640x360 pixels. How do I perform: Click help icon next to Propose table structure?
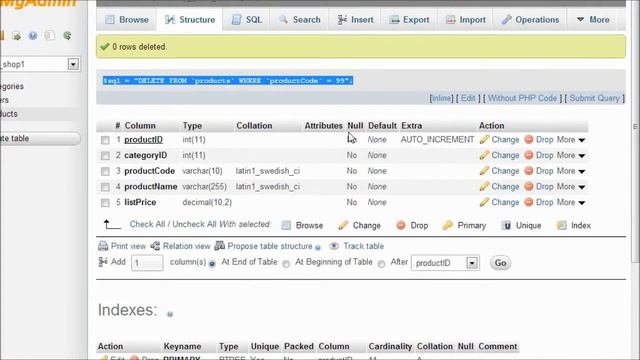pos(318,247)
